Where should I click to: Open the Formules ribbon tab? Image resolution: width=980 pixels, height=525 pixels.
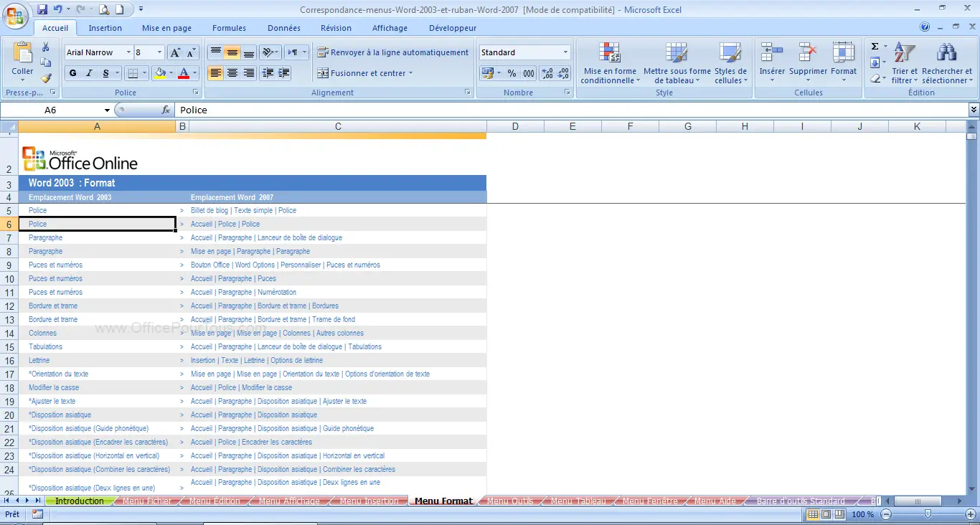click(229, 28)
